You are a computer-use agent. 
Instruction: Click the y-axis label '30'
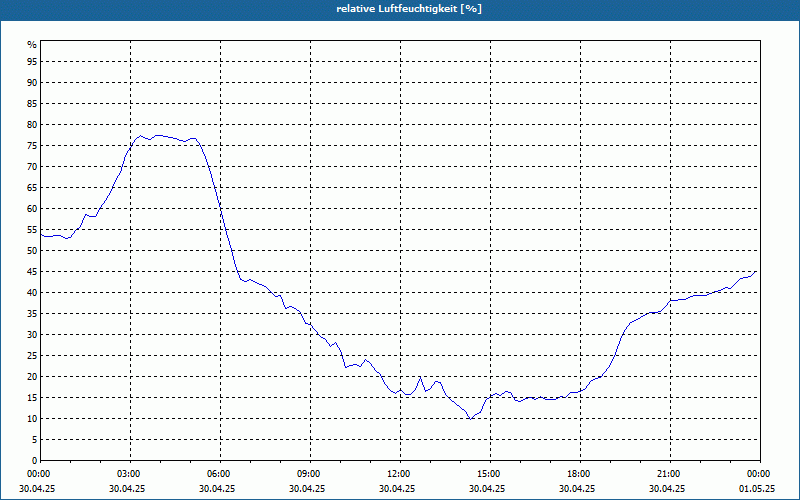pyautogui.click(x=32, y=335)
